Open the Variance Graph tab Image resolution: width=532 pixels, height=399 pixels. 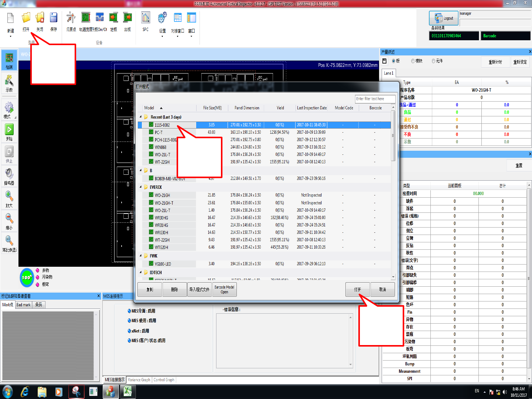point(139,380)
